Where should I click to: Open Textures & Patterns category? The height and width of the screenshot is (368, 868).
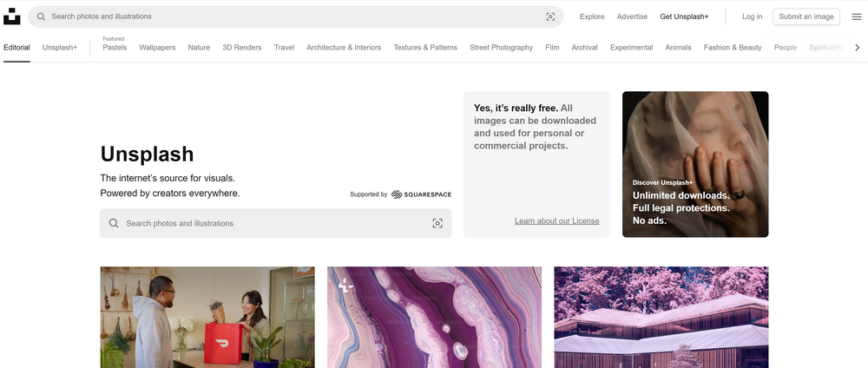pyautogui.click(x=425, y=48)
